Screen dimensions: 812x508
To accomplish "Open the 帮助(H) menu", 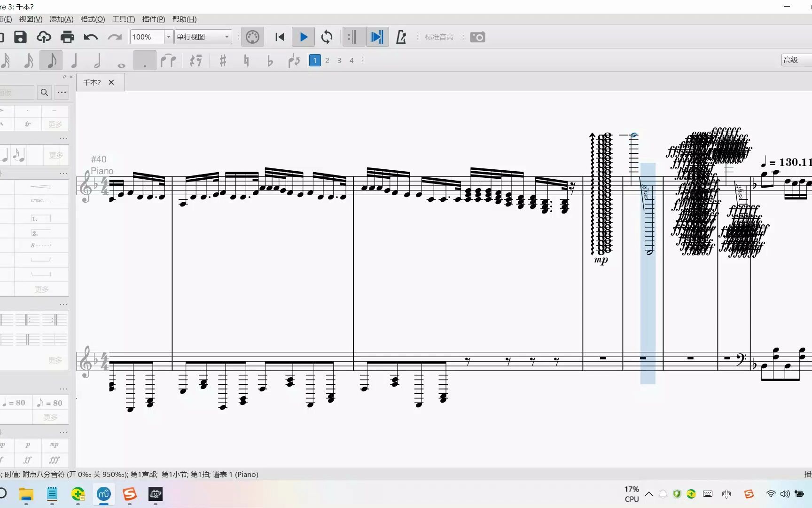I will coord(184,19).
